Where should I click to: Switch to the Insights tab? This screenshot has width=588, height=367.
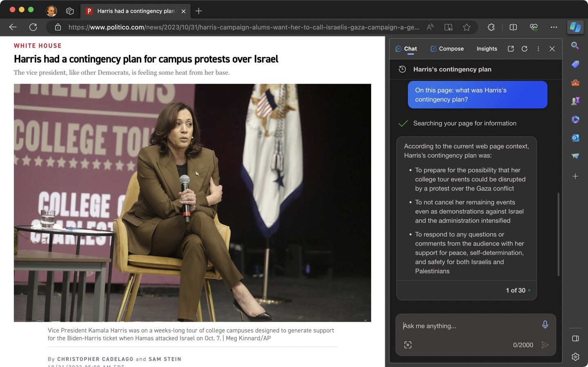pyautogui.click(x=487, y=49)
